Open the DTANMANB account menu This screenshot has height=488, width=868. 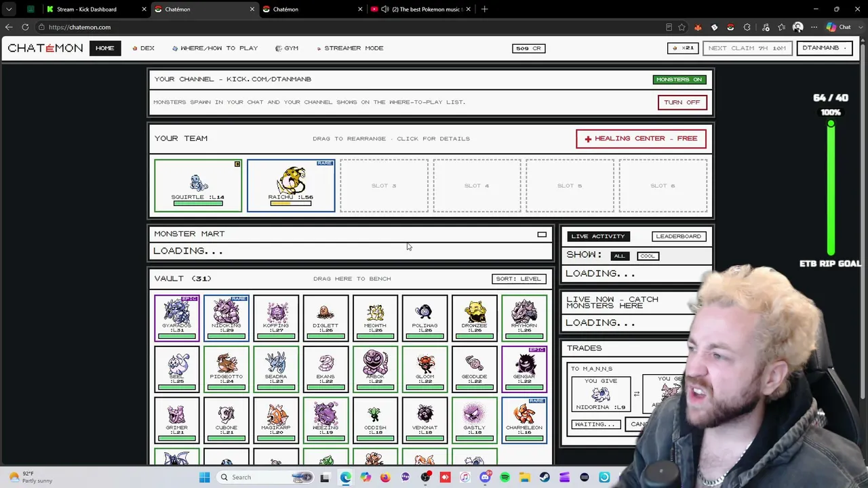click(x=824, y=48)
